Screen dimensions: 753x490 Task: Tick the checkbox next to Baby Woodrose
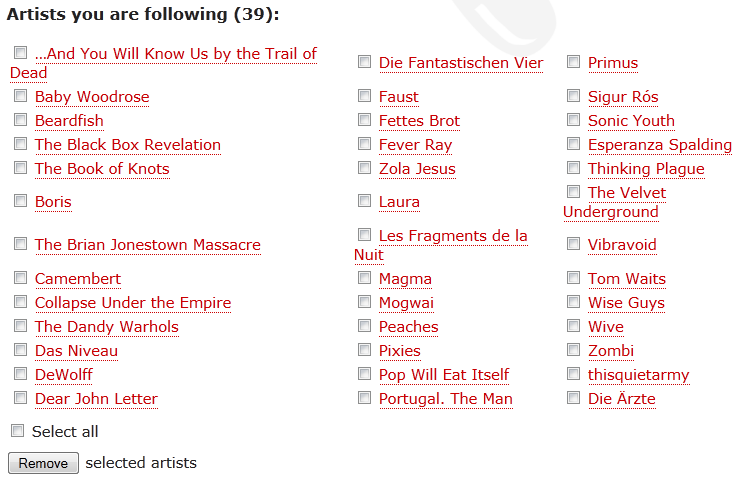click(20, 96)
